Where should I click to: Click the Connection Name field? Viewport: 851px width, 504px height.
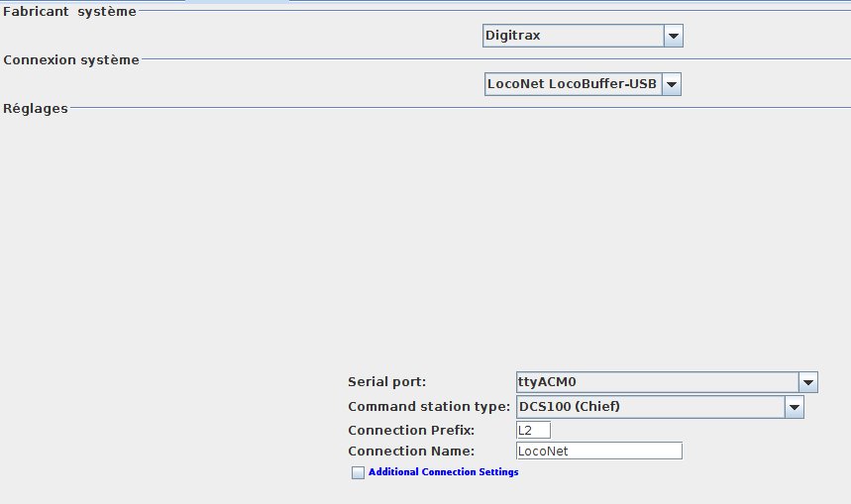(598, 451)
